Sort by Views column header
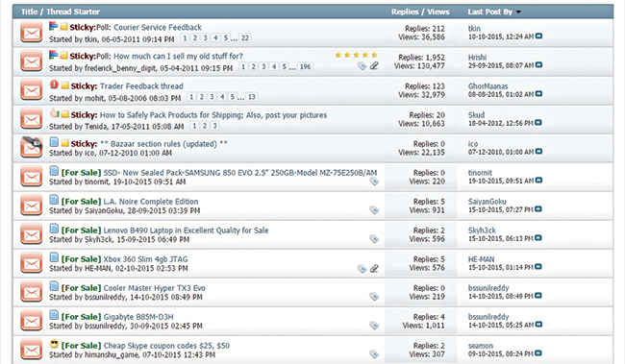625x364 pixels. (438, 12)
